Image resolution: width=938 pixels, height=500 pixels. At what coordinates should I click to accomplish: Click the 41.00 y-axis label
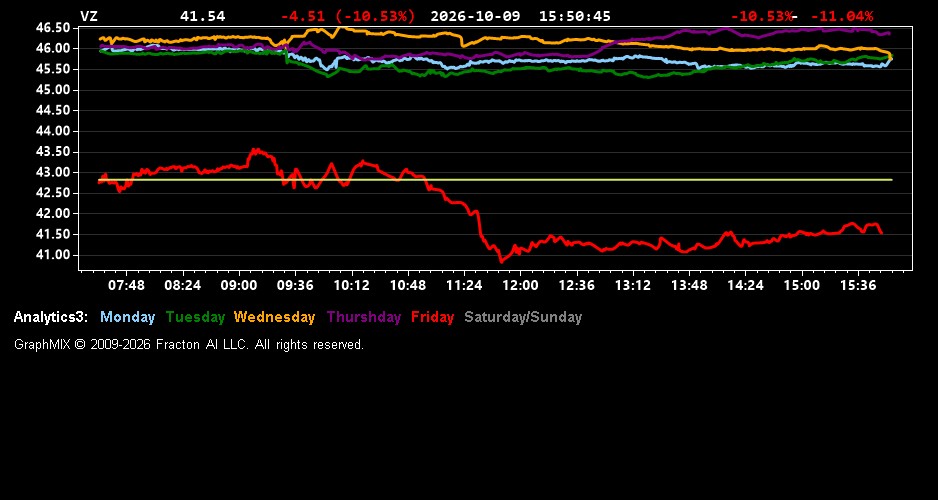click(x=53, y=255)
